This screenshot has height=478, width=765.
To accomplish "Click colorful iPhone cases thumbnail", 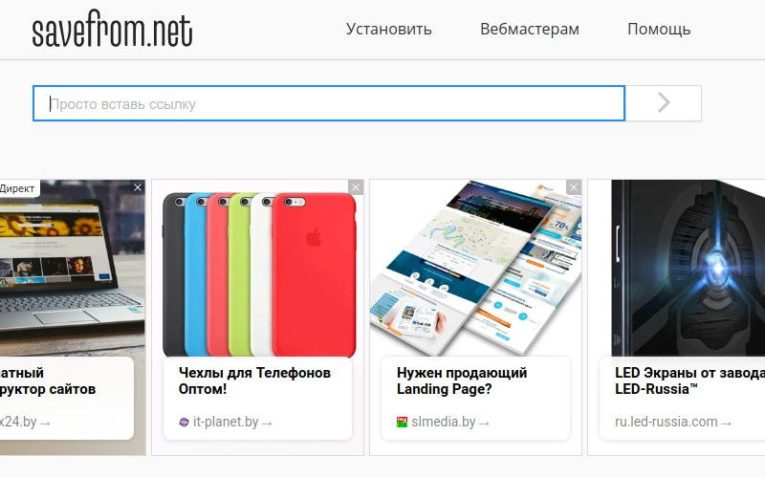I will 259,274.
